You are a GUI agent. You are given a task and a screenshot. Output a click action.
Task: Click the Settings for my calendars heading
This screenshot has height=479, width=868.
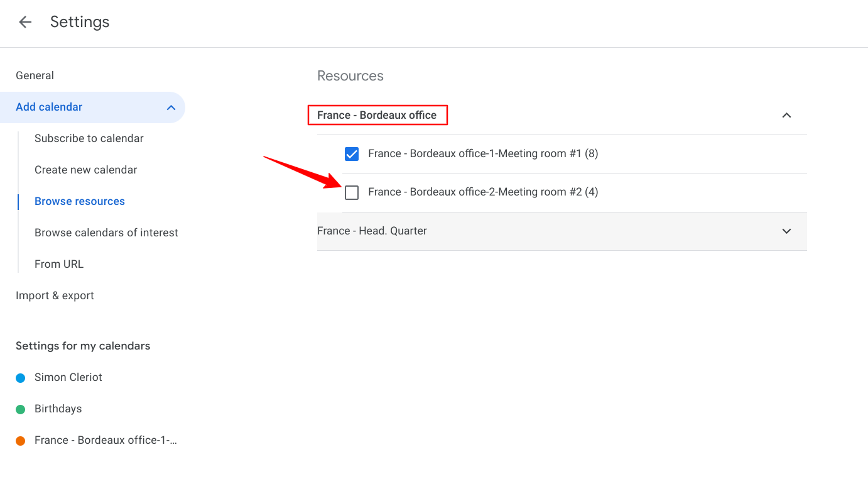83,346
